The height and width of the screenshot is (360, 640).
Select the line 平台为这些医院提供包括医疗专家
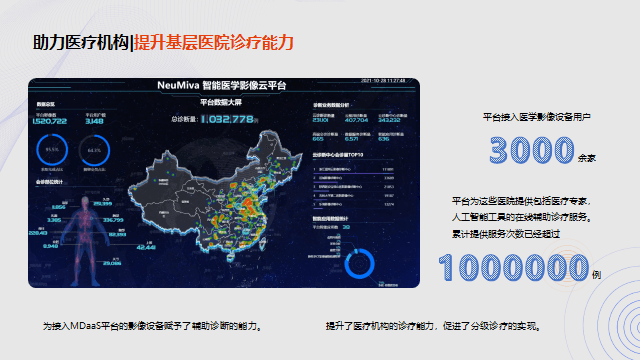coord(521,201)
